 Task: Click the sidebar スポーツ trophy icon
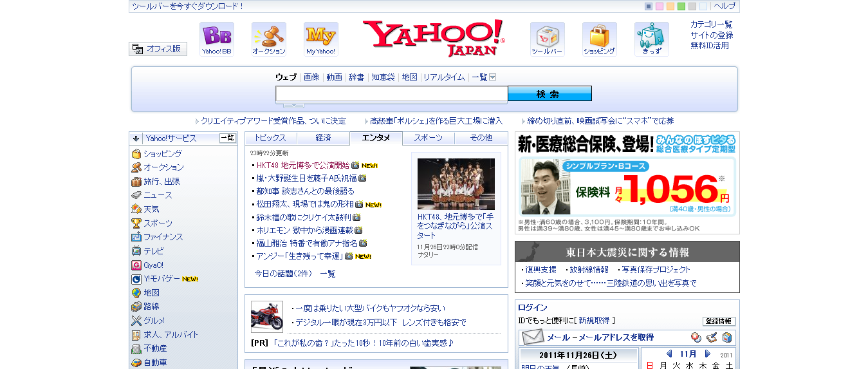(x=136, y=223)
